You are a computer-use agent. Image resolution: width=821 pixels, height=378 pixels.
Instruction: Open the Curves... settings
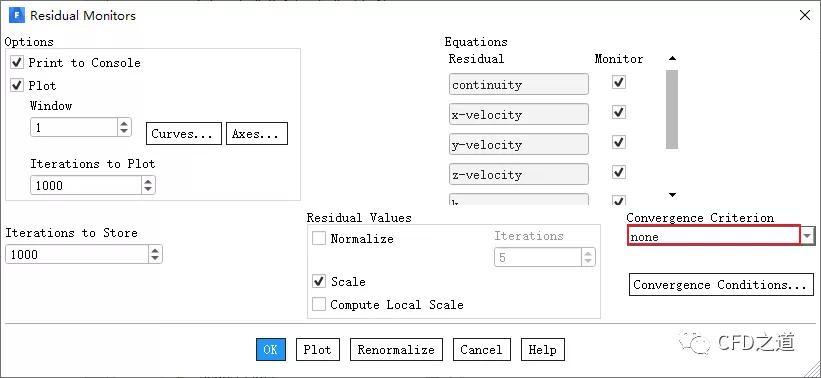pyautogui.click(x=184, y=134)
